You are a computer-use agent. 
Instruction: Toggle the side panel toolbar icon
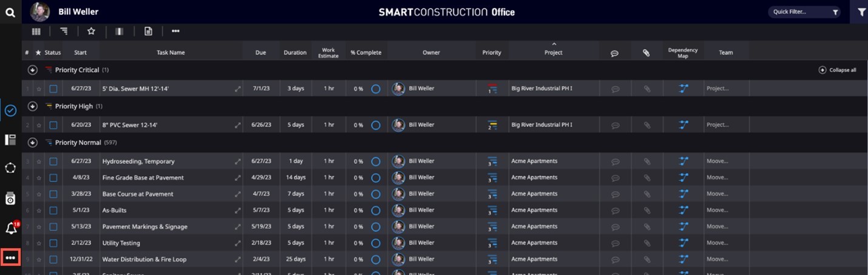coord(120,31)
